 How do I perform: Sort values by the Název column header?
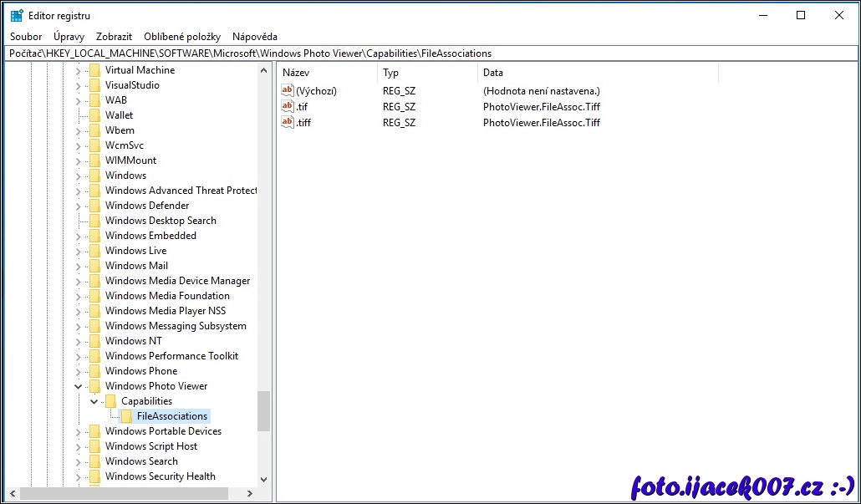coord(326,73)
